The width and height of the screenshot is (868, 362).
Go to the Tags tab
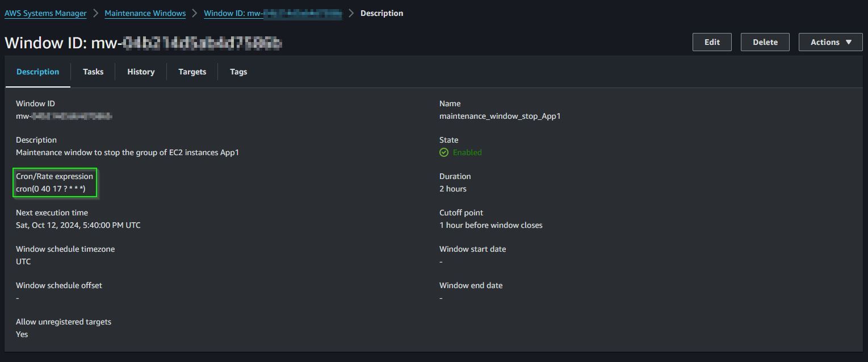[238, 72]
